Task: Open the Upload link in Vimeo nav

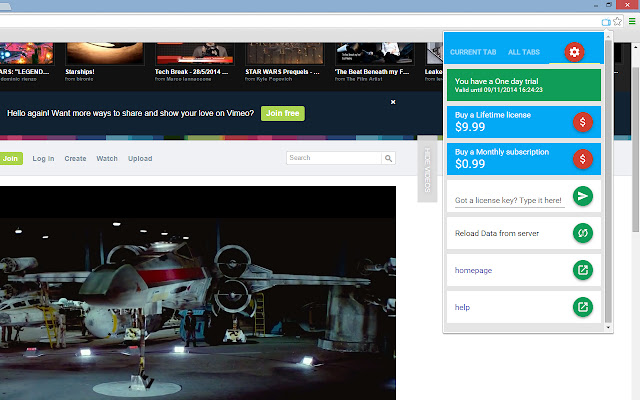Action: [140, 159]
